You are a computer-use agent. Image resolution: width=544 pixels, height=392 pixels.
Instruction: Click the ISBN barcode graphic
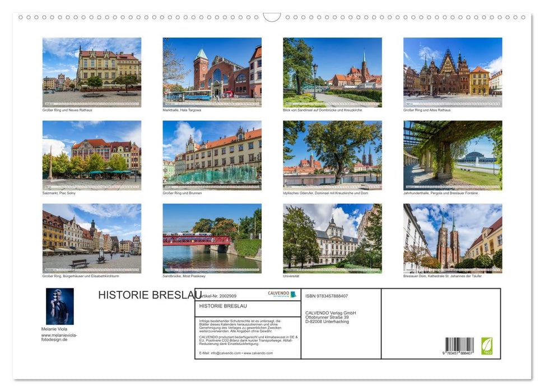coord(459,345)
